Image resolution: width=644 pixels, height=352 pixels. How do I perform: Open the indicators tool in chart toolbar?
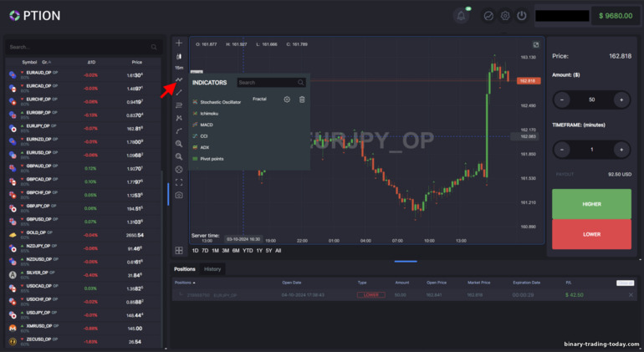point(179,79)
